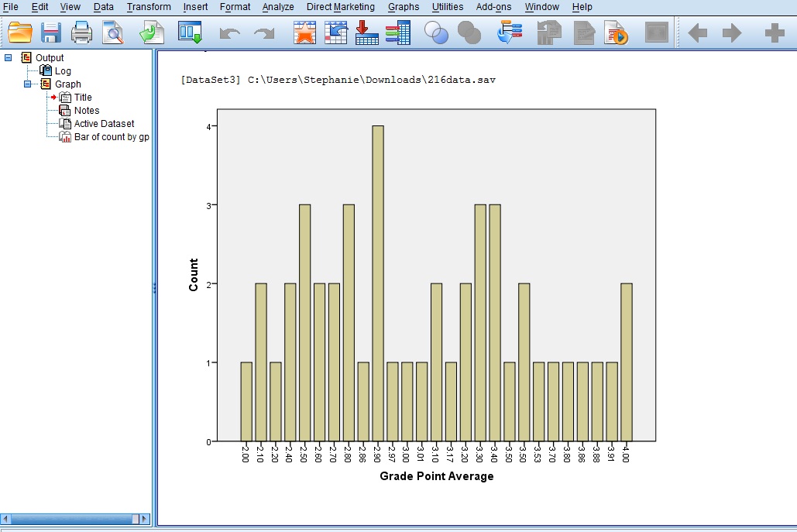Viewport: 797px width, 532px height.
Task: Collapse the Graph node in outline
Action: coord(27,84)
